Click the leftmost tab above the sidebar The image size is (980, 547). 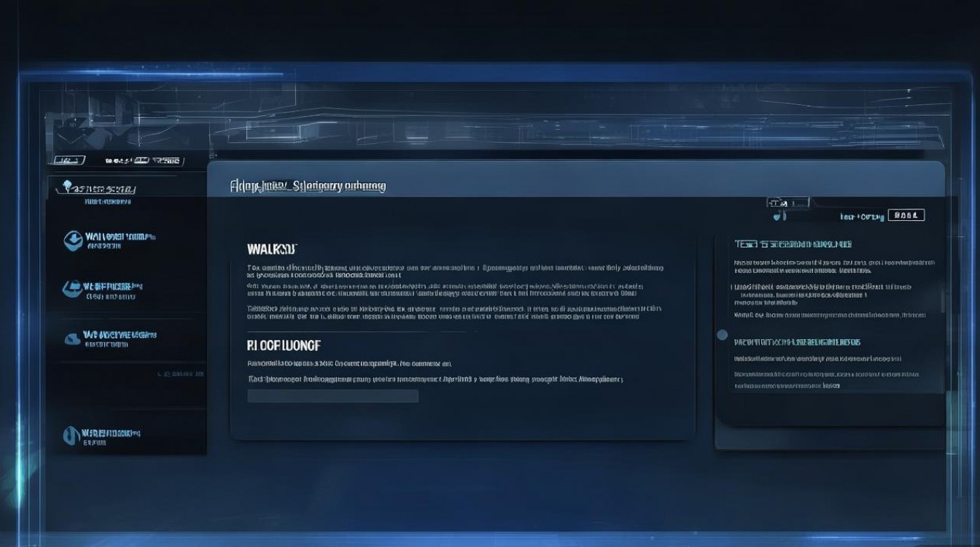tap(70, 160)
